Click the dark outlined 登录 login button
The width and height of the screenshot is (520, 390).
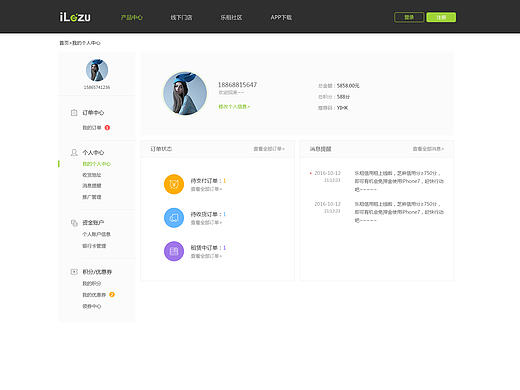point(409,17)
